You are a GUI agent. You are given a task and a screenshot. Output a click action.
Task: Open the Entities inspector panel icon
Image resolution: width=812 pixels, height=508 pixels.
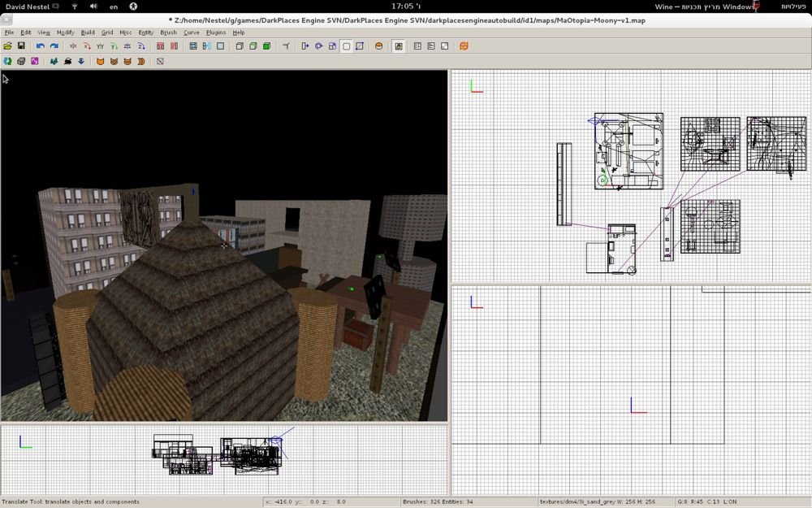click(x=417, y=46)
